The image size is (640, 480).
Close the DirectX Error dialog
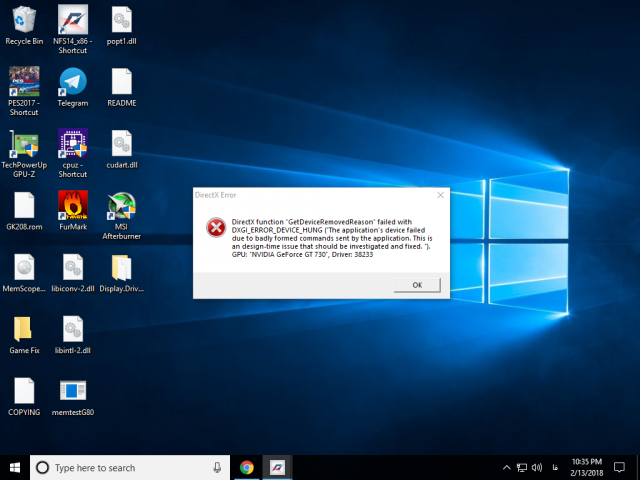click(x=440, y=195)
